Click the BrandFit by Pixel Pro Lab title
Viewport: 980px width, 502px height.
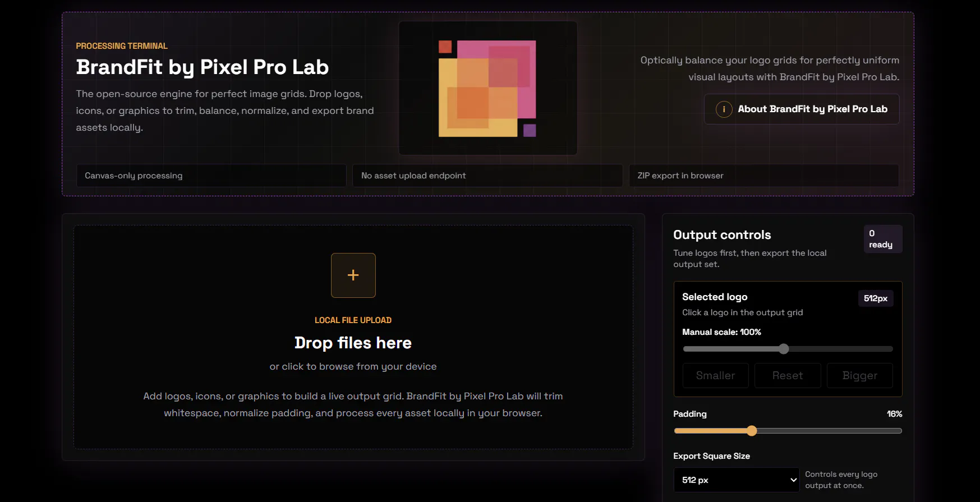(x=203, y=67)
